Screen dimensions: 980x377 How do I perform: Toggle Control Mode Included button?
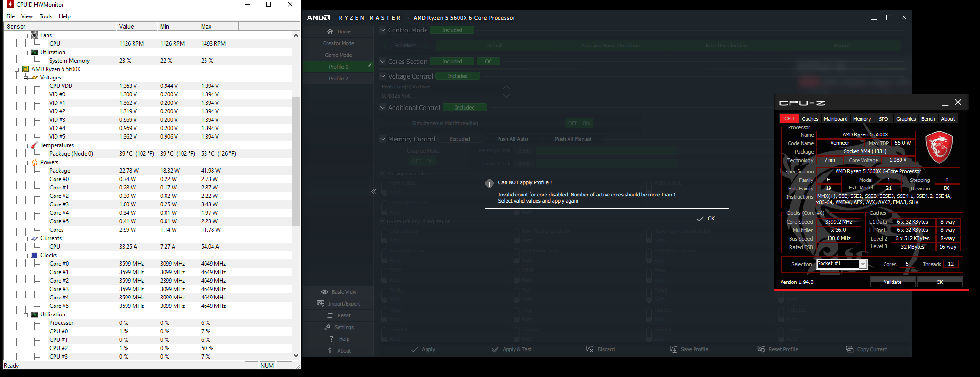[x=452, y=30]
